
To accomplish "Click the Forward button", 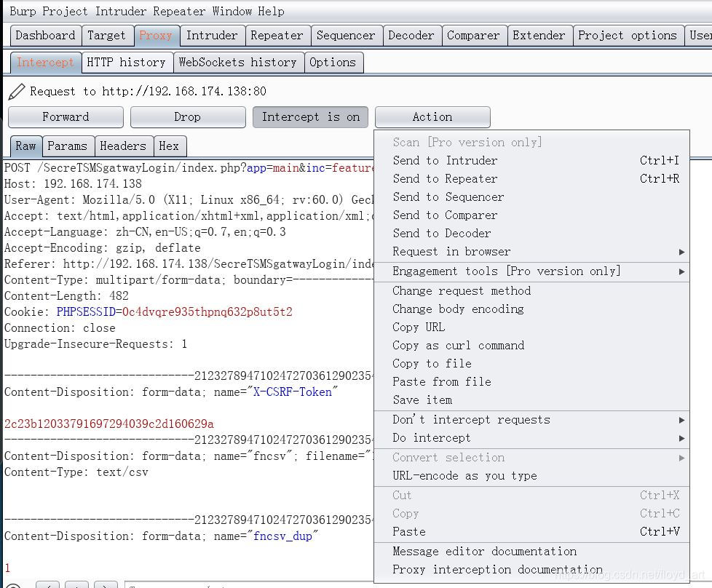I will 66,117.
